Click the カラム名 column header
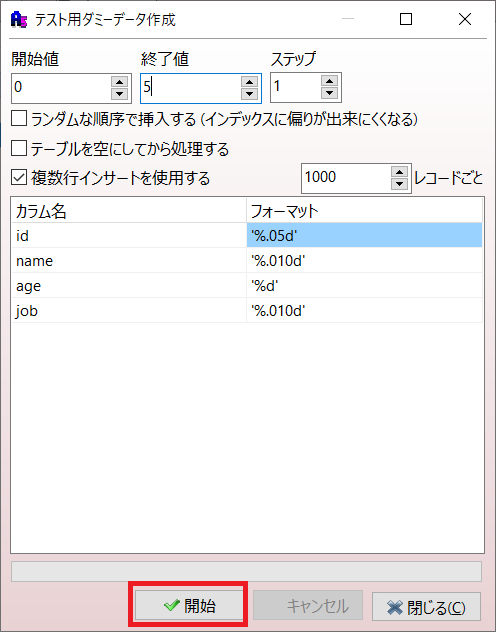This screenshot has height=632, width=496. pyautogui.click(x=129, y=211)
